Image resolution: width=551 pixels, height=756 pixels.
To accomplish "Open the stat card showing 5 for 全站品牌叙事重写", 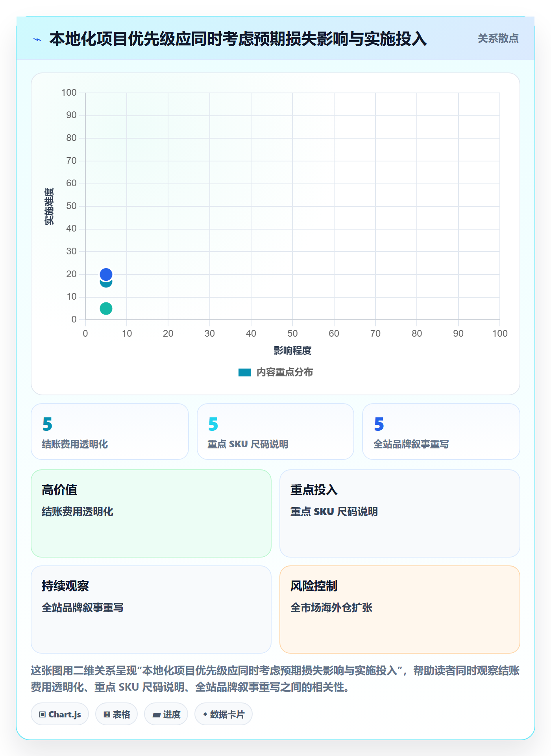I will coord(441,432).
